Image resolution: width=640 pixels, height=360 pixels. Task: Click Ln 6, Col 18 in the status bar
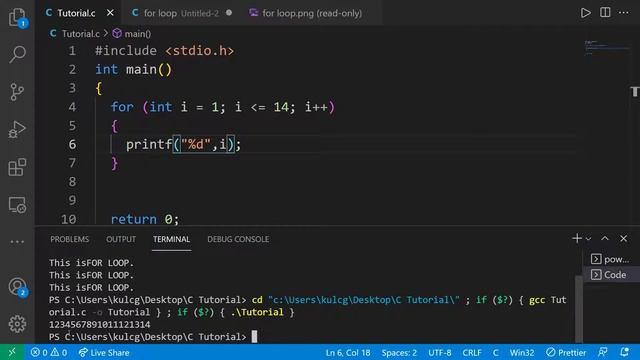point(348,352)
